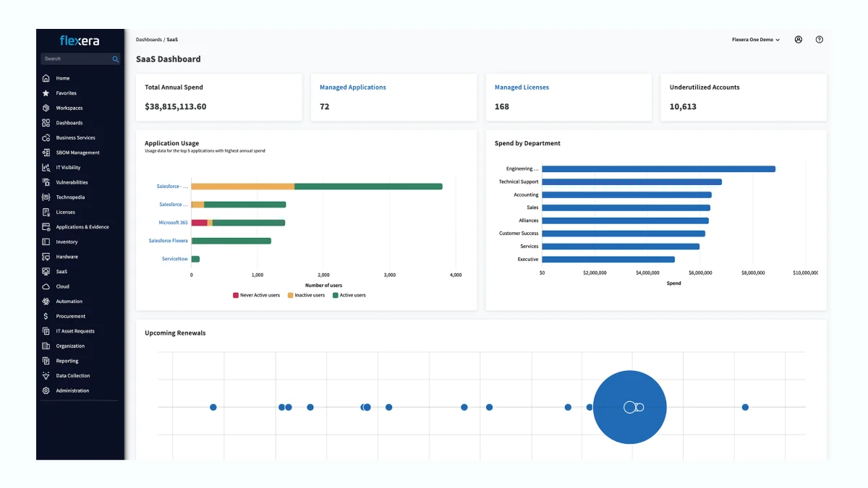
Task: Click the SaaS Dashboard page title
Action: coord(169,59)
